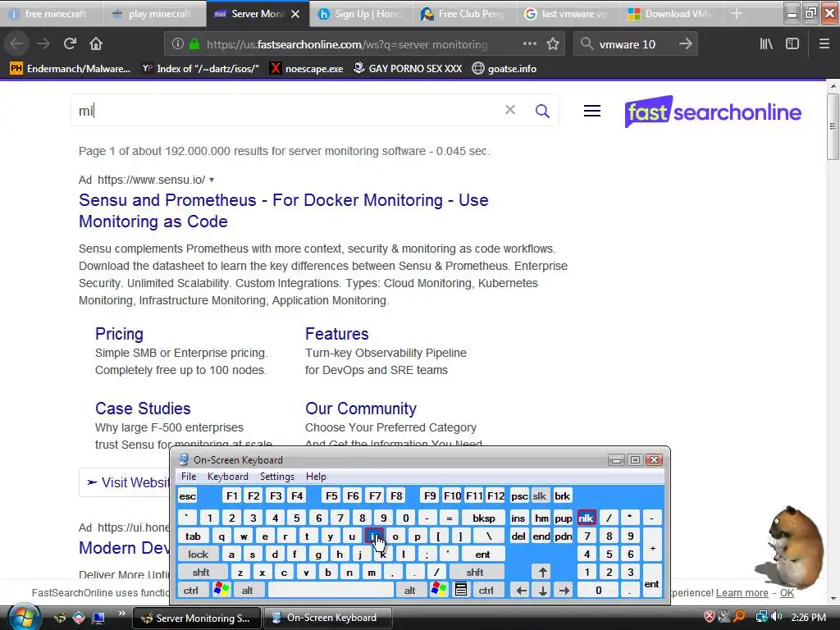Click left Windows key on on-screen keyboard
The height and width of the screenshot is (630, 840).
pos(221,590)
